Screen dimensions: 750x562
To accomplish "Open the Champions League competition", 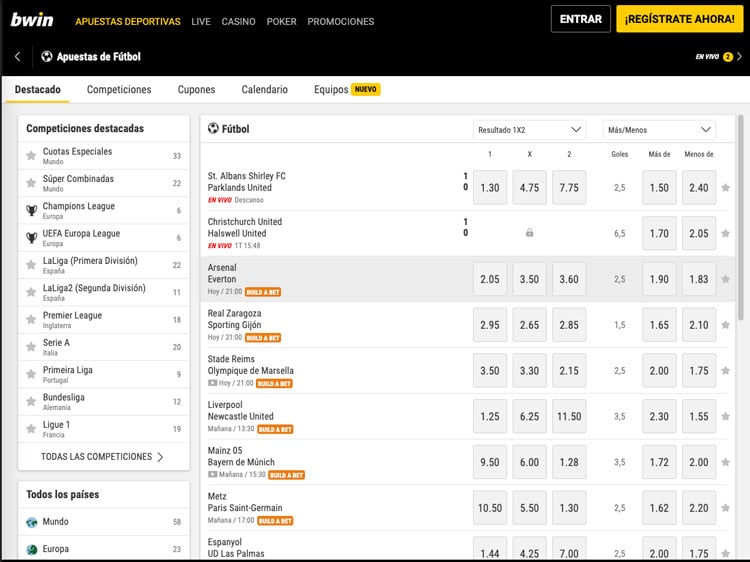I will coord(103,210).
